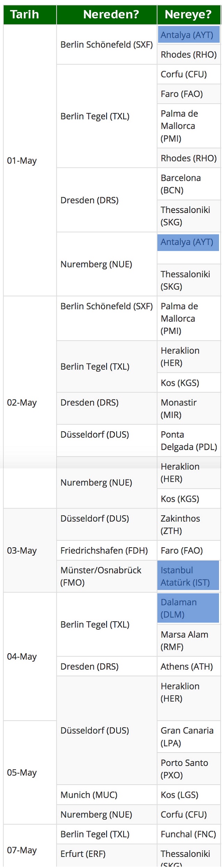Select the Barcelona (BCN) destination cell
This screenshot has height=868, width=222.
tap(181, 184)
